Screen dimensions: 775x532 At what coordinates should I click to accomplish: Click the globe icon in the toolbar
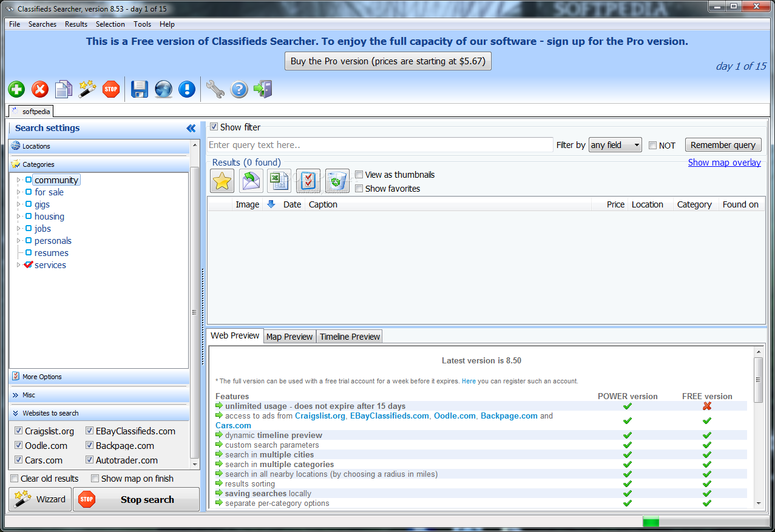click(163, 90)
